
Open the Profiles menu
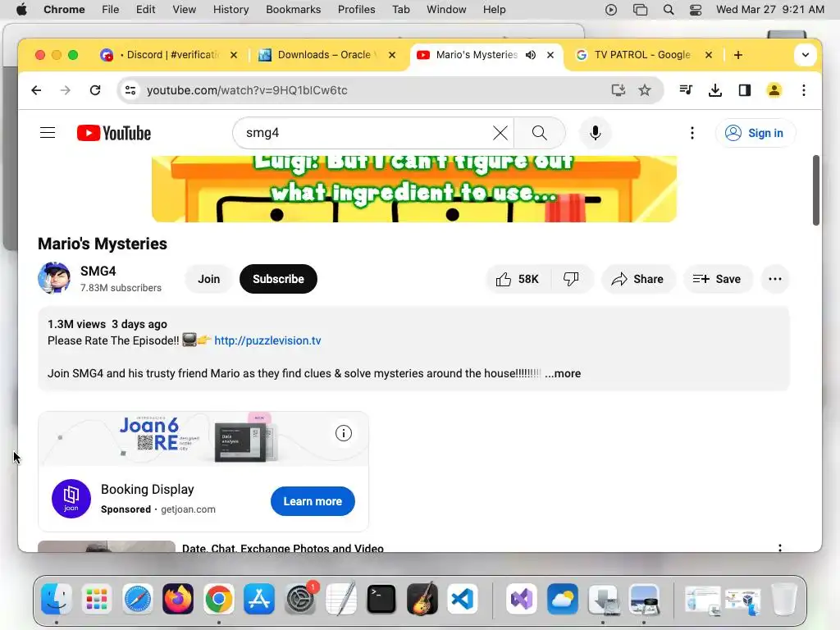(x=356, y=10)
